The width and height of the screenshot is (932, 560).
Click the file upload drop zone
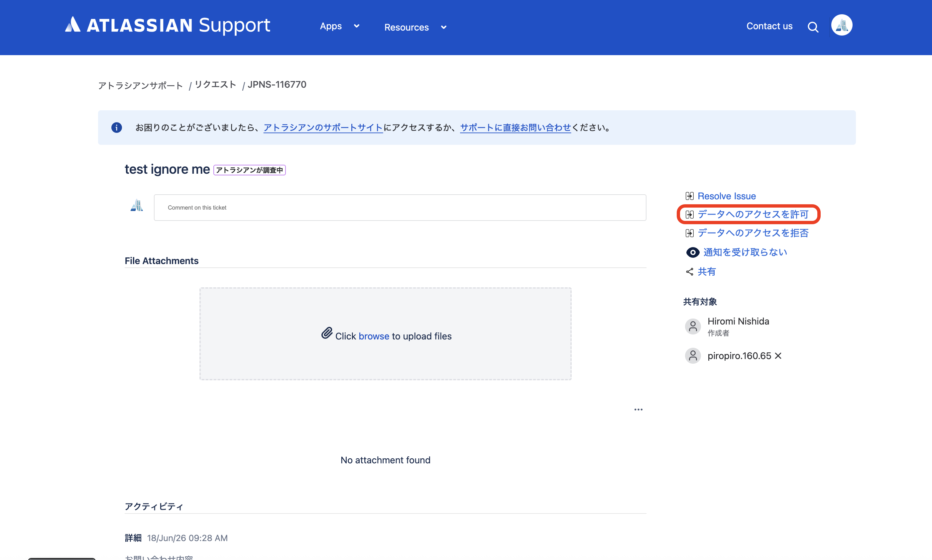tap(385, 333)
